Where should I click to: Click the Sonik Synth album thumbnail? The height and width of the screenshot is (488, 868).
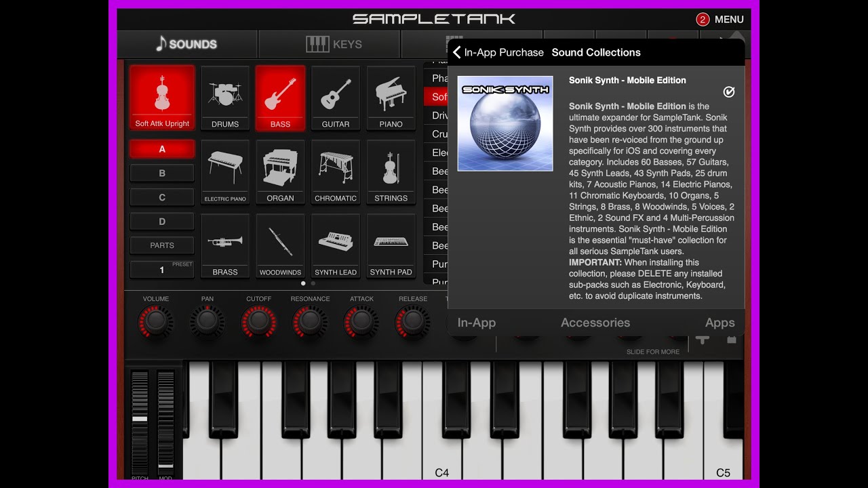[505, 123]
